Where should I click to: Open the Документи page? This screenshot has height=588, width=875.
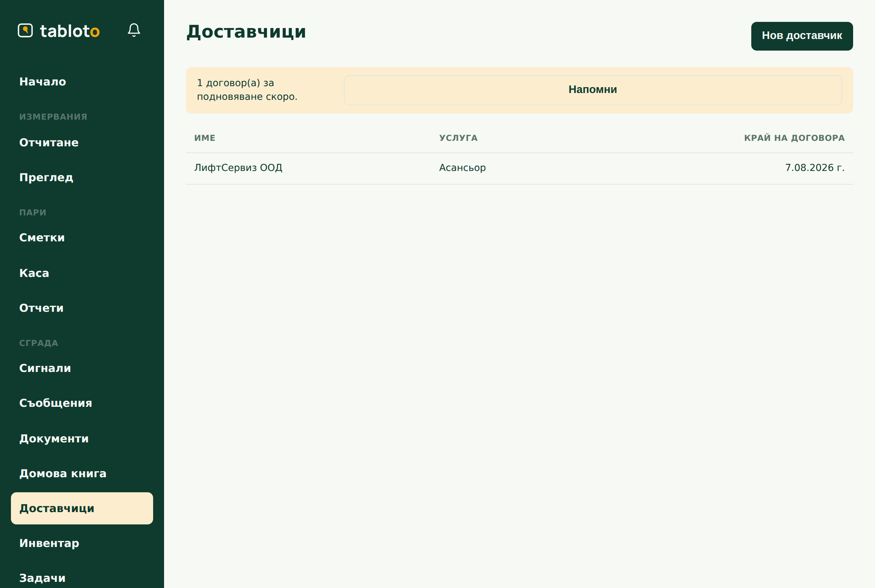point(82,438)
